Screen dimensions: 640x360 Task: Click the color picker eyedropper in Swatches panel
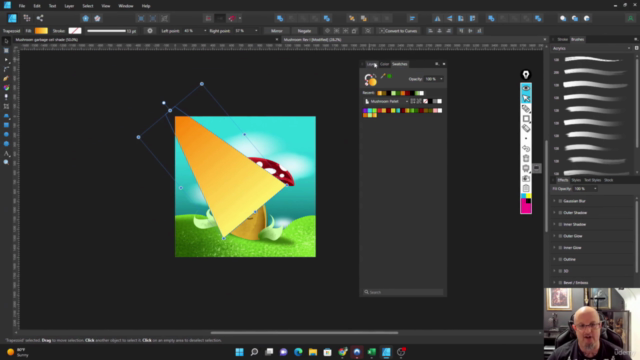point(383,76)
